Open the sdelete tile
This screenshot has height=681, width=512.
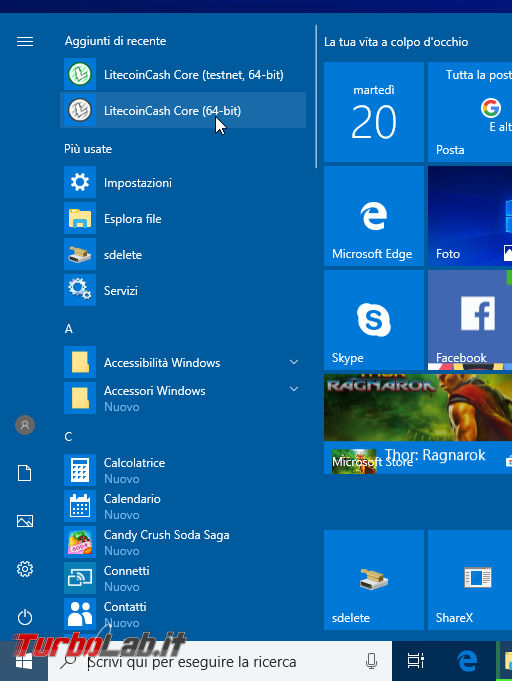tap(374, 580)
